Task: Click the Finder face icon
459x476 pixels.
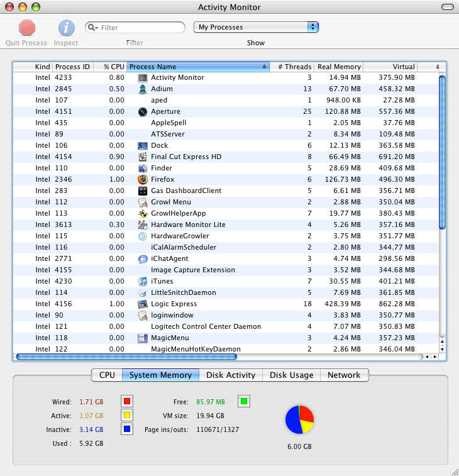Action: pos(142,168)
